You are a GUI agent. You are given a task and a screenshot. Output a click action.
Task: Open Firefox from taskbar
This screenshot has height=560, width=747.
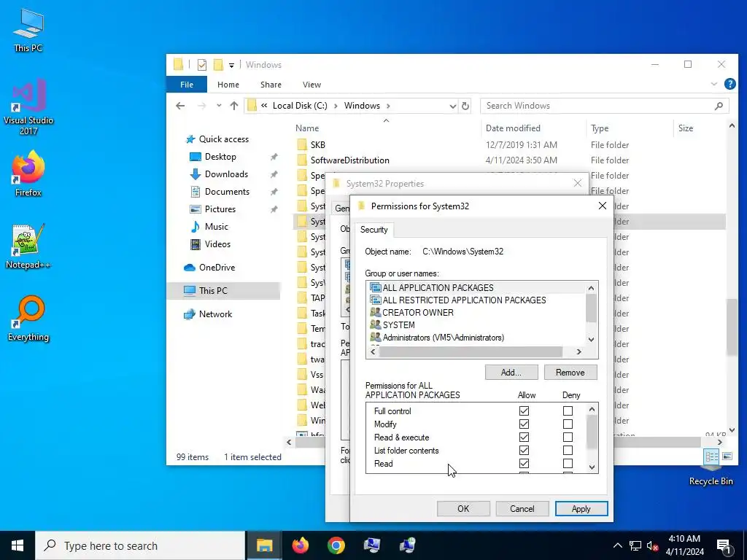coord(300,545)
